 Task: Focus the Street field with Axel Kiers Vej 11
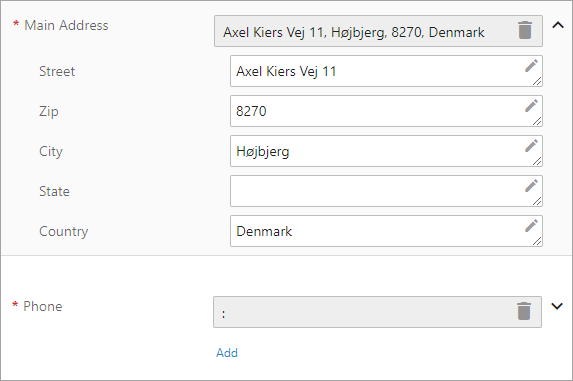[386, 71]
